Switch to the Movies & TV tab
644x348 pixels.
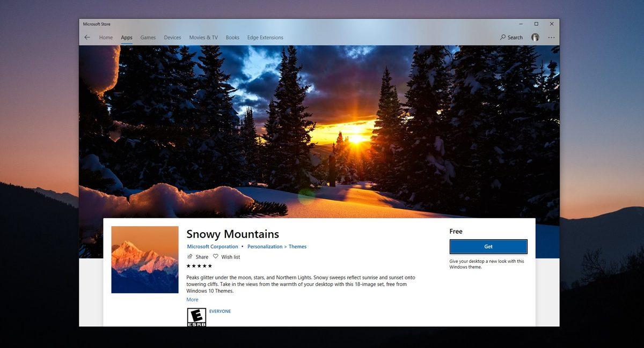[x=203, y=37]
